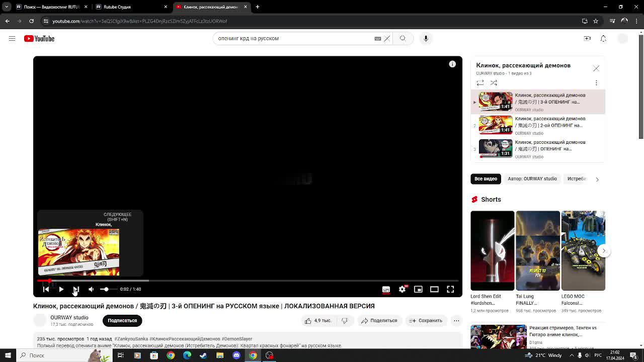Select the Истреби... filter chip

coord(577,179)
